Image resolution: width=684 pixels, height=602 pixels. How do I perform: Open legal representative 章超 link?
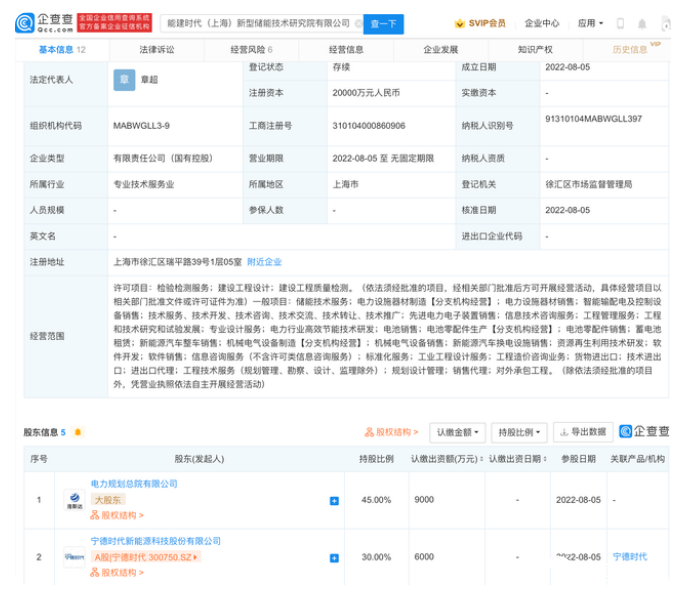(x=149, y=80)
